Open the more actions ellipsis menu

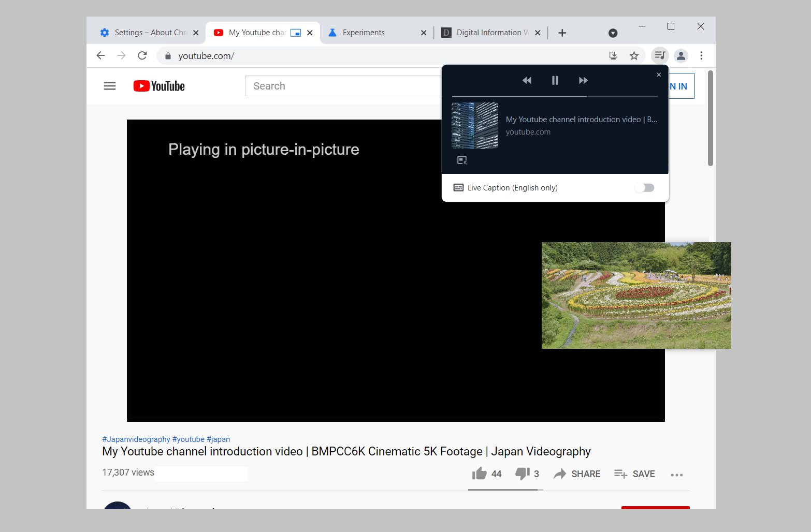(677, 475)
